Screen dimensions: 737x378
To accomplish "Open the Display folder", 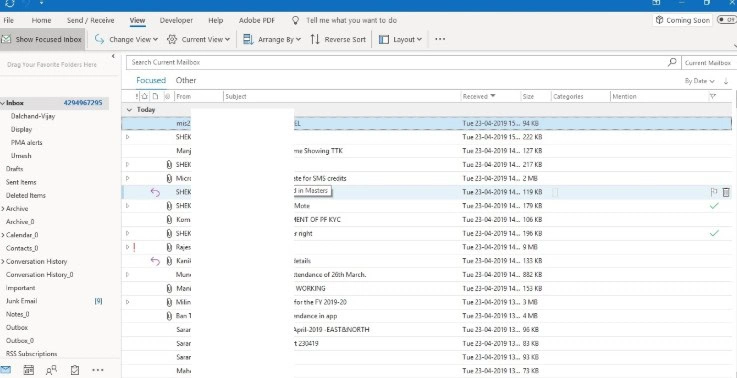I will [x=21, y=129].
